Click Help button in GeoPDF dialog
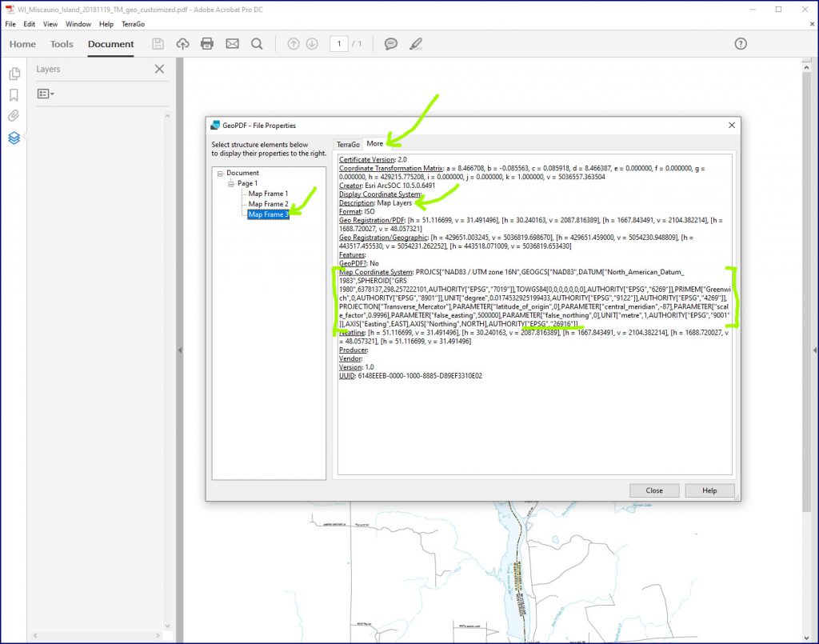The image size is (819, 644). (709, 490)
